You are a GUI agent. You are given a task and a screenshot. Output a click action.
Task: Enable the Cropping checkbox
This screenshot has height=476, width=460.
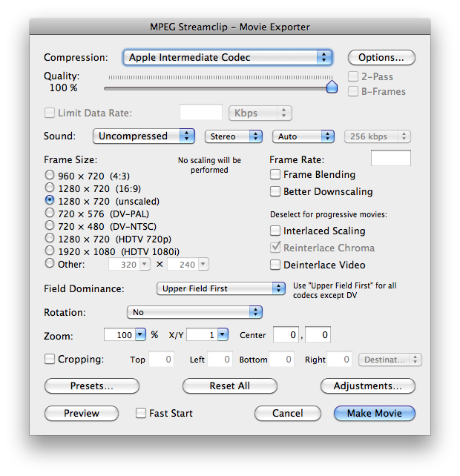pyautogui.click(x=50, y=359)
